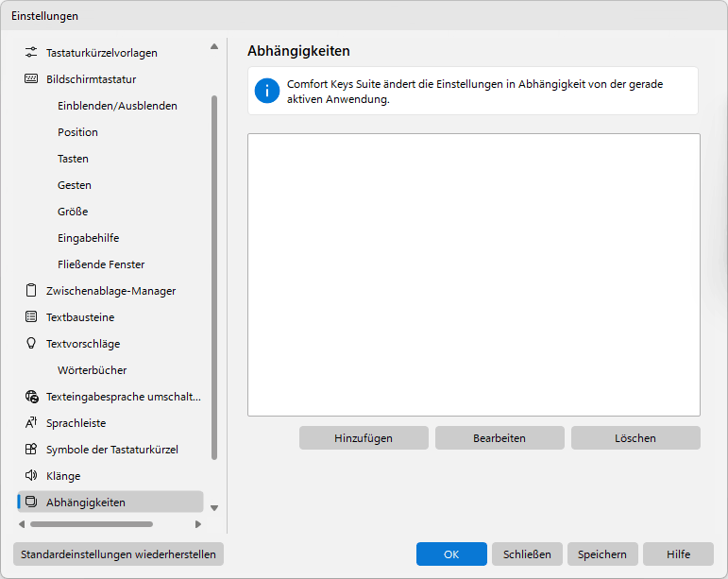Click Hinzufügen to add a dependency
Image resolution: width=728 pixels, height=579 pixels.
(364, 438)
